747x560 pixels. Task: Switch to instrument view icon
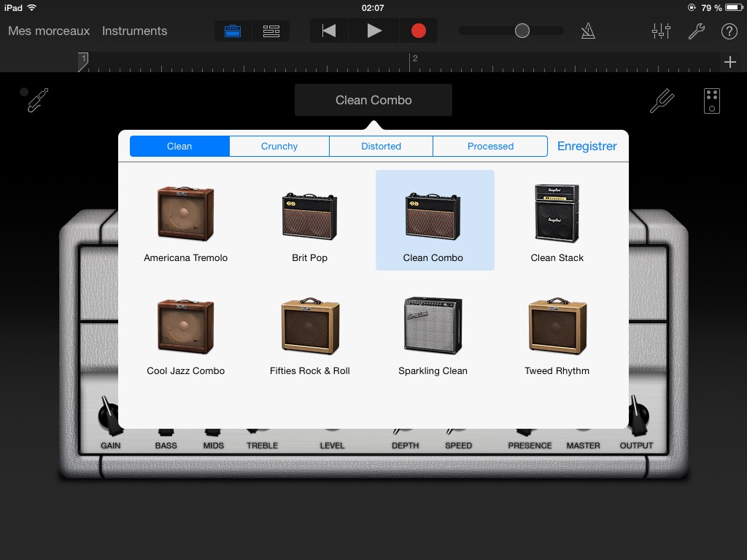tap(233, 31)
